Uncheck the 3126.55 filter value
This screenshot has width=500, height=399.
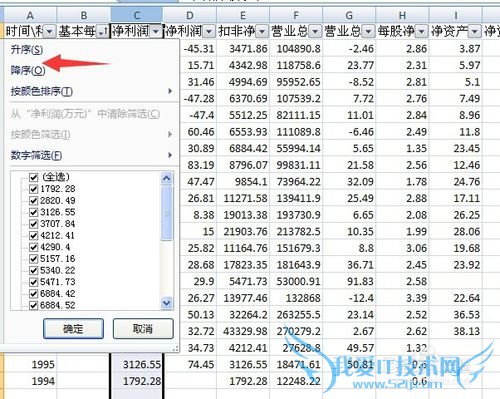pyautogui.click(x=33, y=212)
